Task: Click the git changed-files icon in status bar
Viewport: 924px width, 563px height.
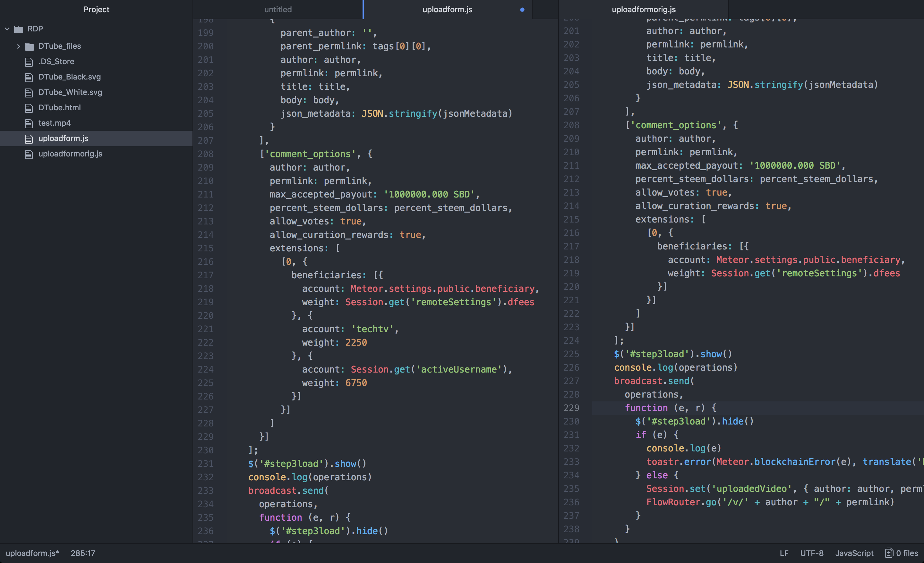Action: 889,553
